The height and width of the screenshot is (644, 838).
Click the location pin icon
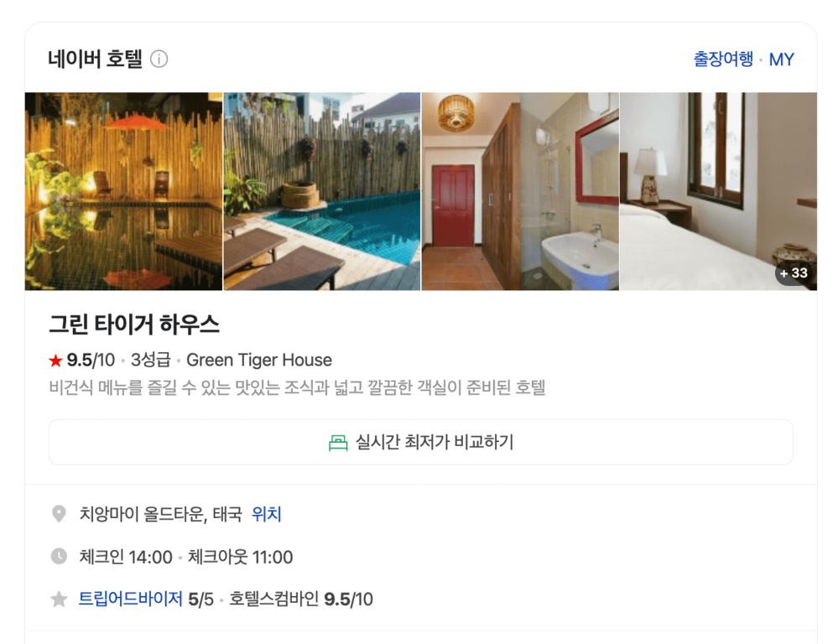(x=59, y=513)
